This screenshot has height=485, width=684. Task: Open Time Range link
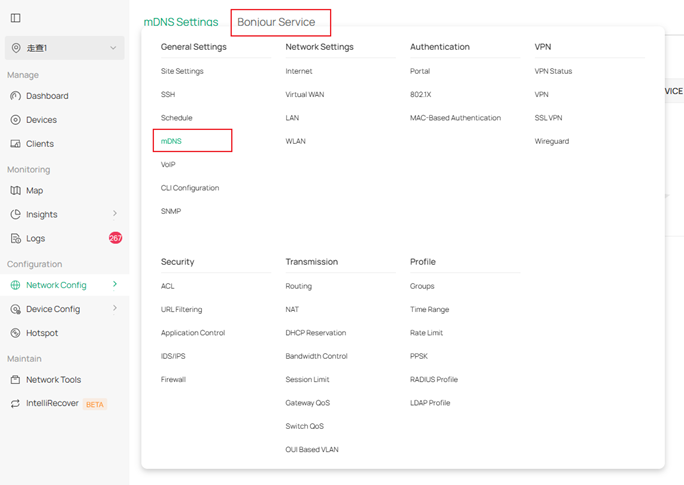pyautogui.click(x=429, y=310)
